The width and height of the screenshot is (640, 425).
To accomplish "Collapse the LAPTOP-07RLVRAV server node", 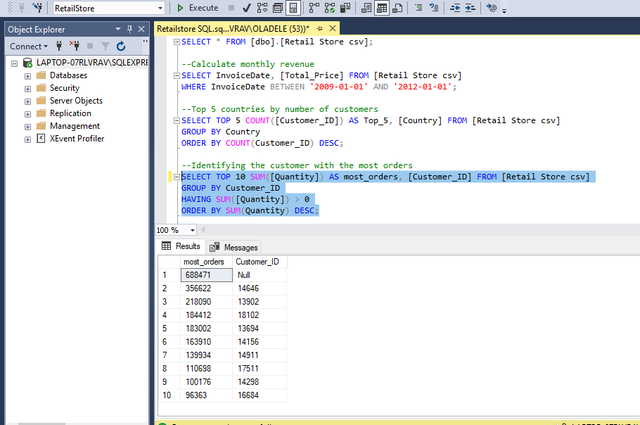I will click(15, 63).
